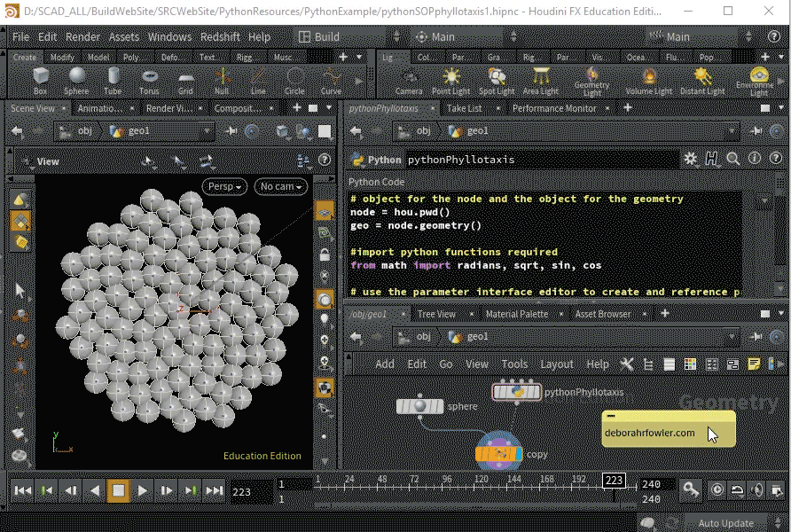Click the Camera shelf tool
Image resolution: width=791 pixels, height=532 pixels.
click(x=409, y=79)
